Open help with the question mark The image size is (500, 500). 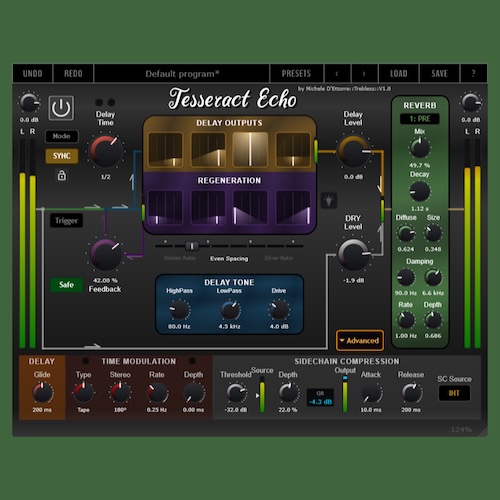(473, 73)
